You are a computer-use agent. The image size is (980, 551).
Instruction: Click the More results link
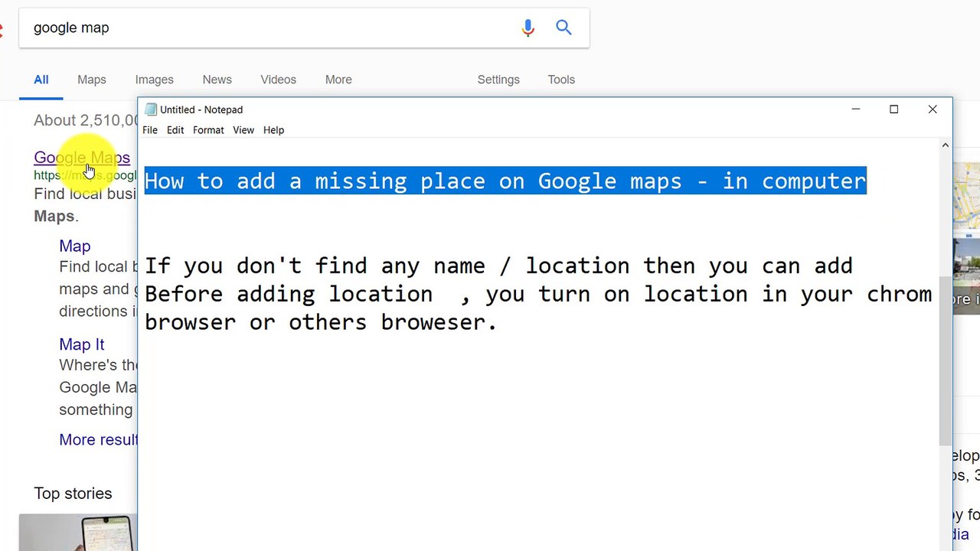[98, 440]
